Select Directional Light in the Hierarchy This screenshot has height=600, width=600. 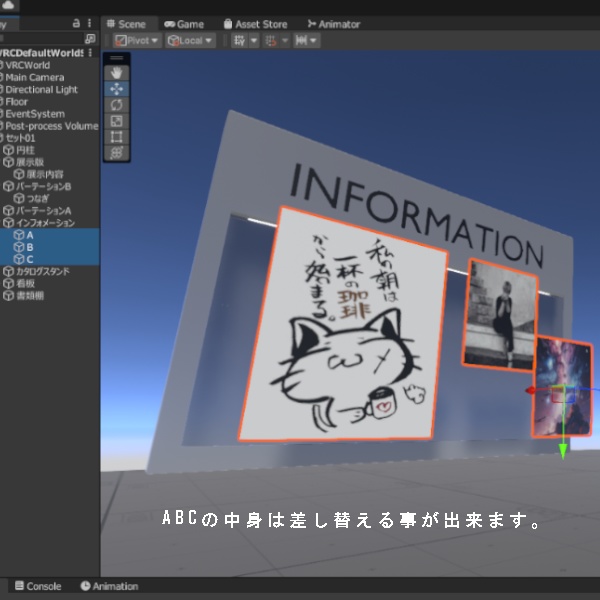[50, 90]
